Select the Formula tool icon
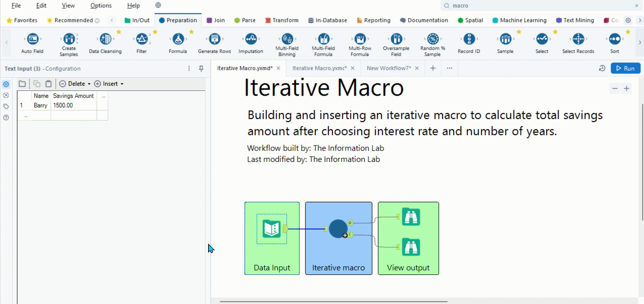This screenshot has width=644, height=304. pyautogui.click(x=178, y=39)
